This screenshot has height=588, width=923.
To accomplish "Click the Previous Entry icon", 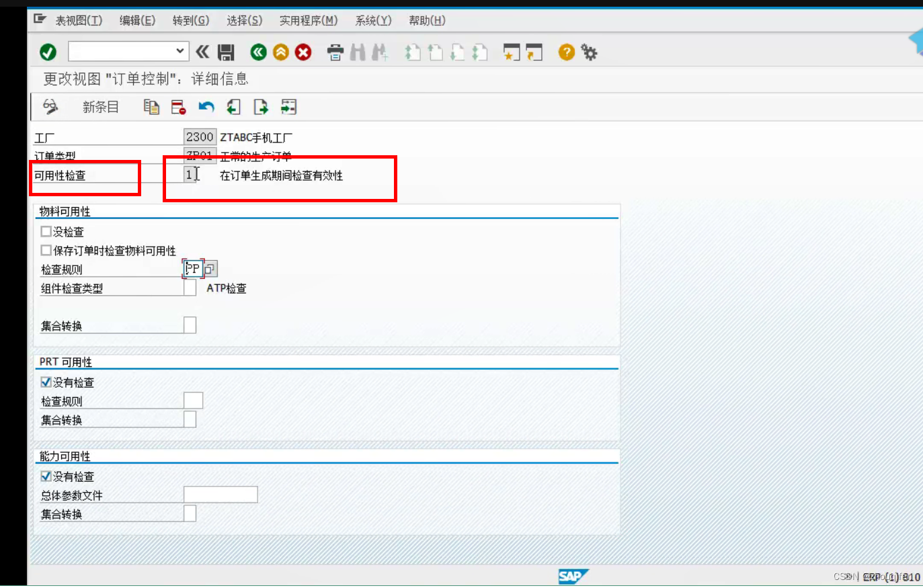I will (233, 106).
